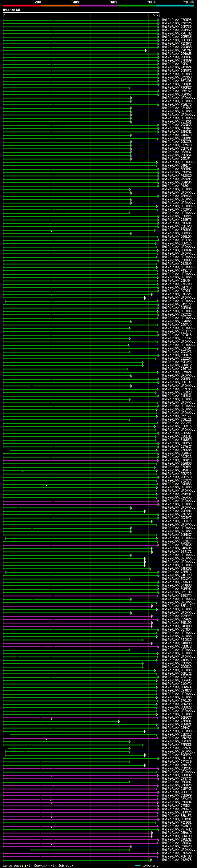Click the white query bar spanning 1 to 537

81,12
